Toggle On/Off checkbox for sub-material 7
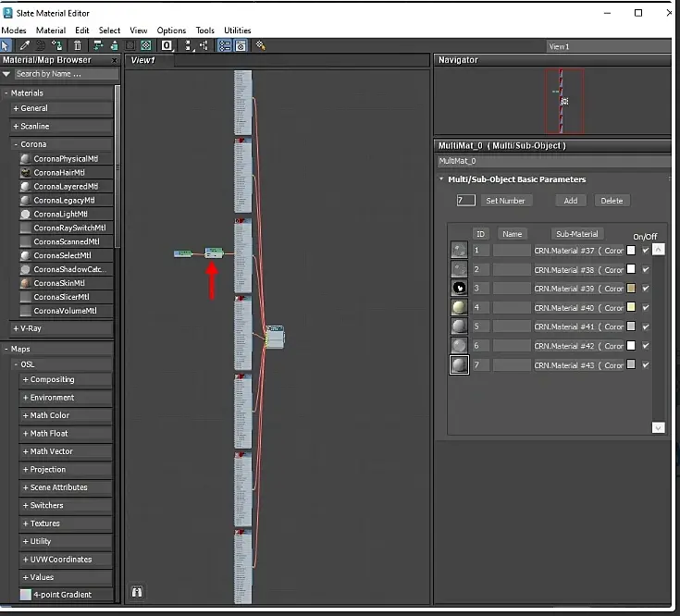Viewport: 680px width, 616px height. point(646,364)
